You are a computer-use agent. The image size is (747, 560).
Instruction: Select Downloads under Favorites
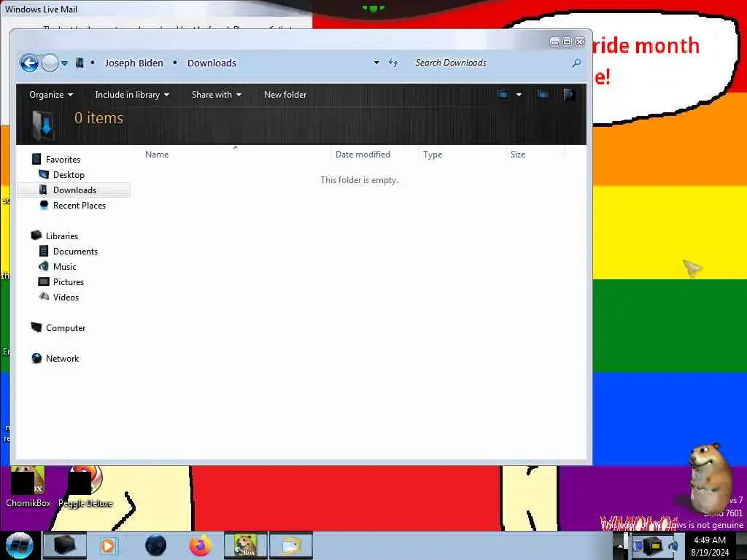click(74, 190)
